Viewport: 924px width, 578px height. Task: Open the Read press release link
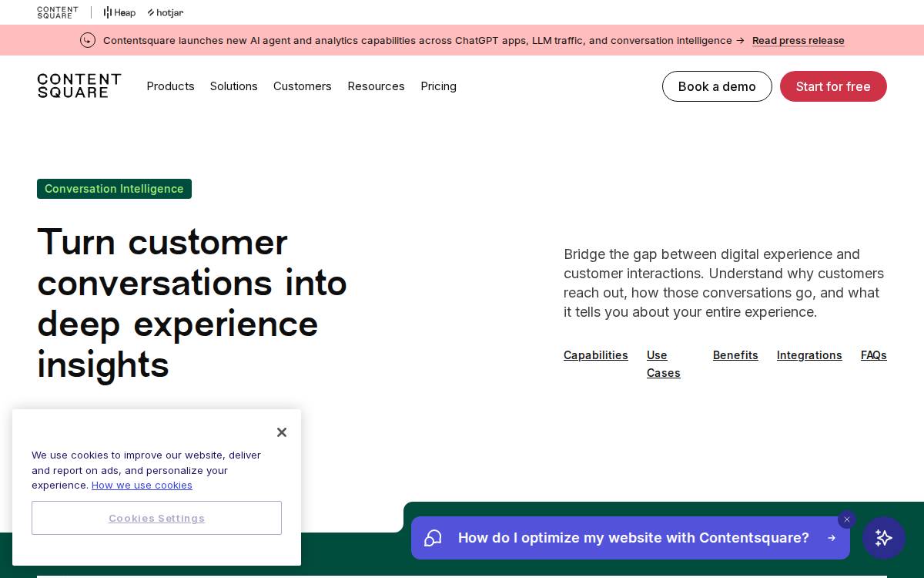tap(798, 40)
